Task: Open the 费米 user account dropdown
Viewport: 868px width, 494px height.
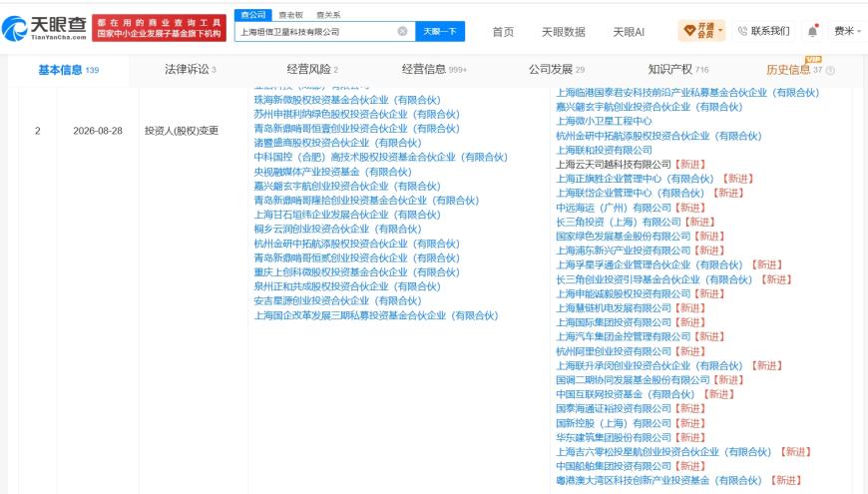Action: click(847, 32)
